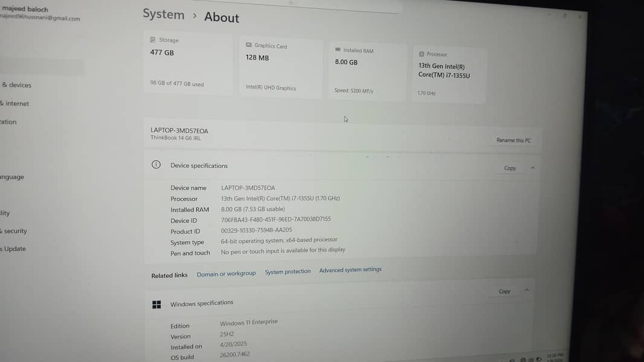The image size is (644, 362).
Task: Open the sidebar item ending in 'ation'
Action: point(8,122)
